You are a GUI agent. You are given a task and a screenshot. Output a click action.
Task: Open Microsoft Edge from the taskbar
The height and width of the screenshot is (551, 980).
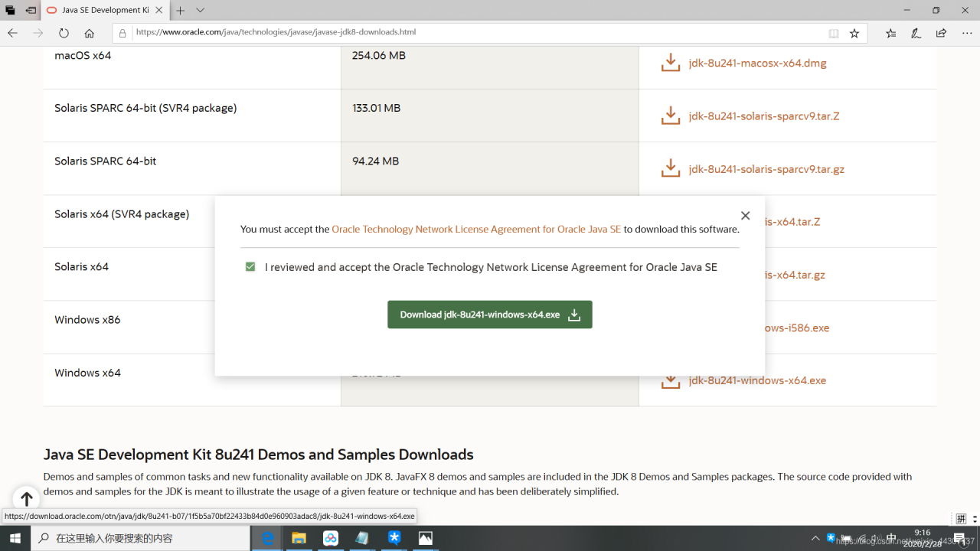coord(268,538)
